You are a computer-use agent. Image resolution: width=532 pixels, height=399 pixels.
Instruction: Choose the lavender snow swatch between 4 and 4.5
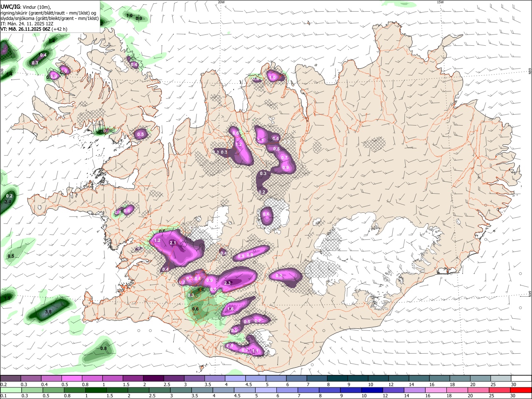coord(235,378)
